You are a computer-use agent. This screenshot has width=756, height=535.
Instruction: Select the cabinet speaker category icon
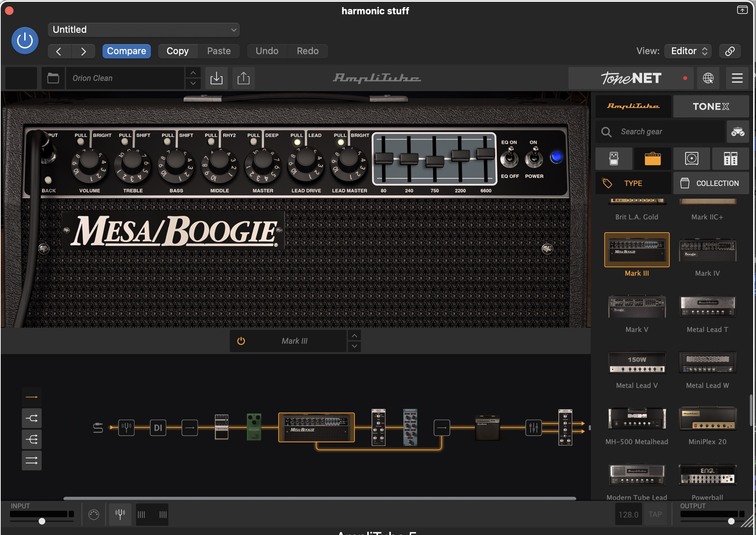692,159
